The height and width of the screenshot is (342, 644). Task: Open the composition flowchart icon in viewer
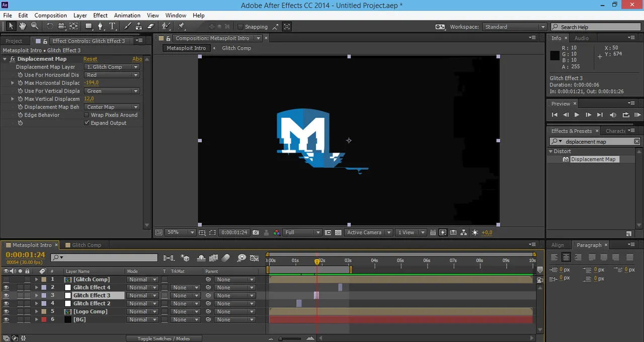point(464,232)
